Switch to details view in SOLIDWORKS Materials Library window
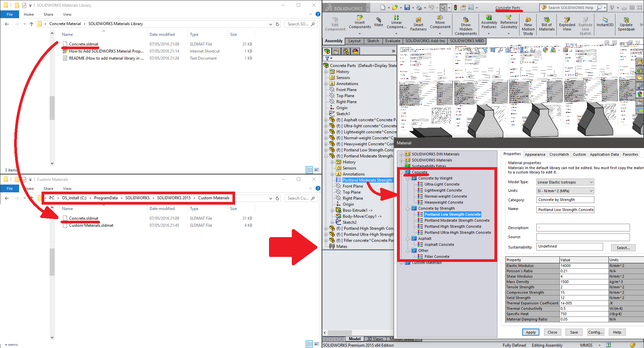 coord(310,170)
